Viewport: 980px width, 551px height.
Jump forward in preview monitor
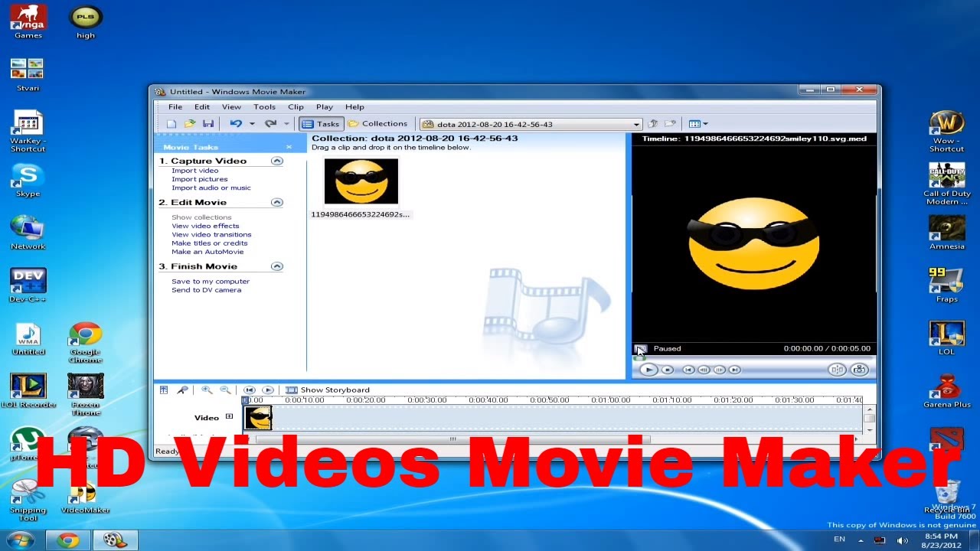point(734,370)
